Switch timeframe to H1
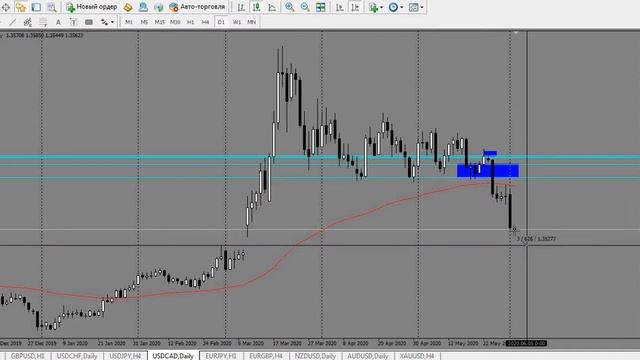Viewport: 640px width, 360px height. [191, 22]
